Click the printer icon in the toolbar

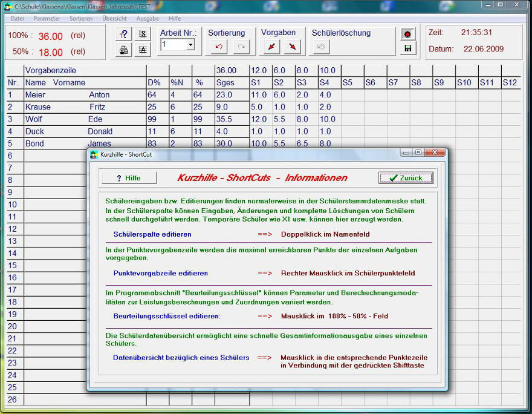[x=124, y=50]
